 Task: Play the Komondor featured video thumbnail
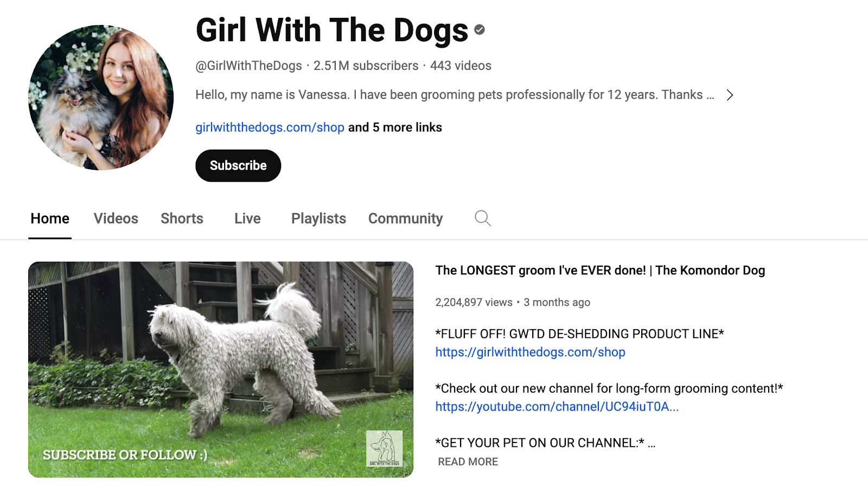(221, 370)
